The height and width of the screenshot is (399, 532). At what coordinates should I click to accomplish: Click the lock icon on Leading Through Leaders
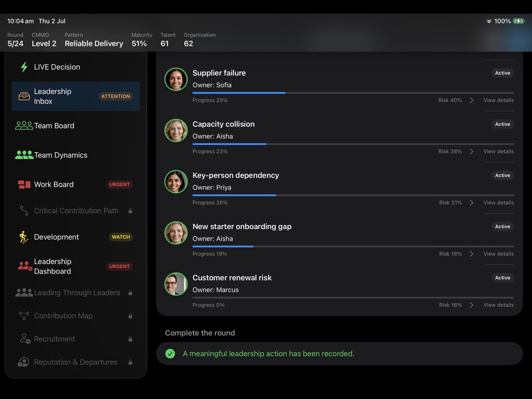click(x=130, y=293)
